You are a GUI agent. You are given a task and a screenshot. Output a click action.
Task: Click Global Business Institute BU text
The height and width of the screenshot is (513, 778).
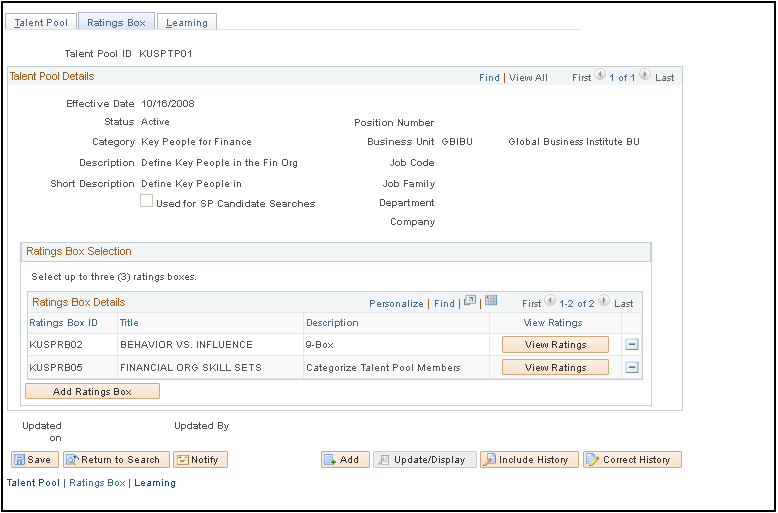(x=574, y=142)
